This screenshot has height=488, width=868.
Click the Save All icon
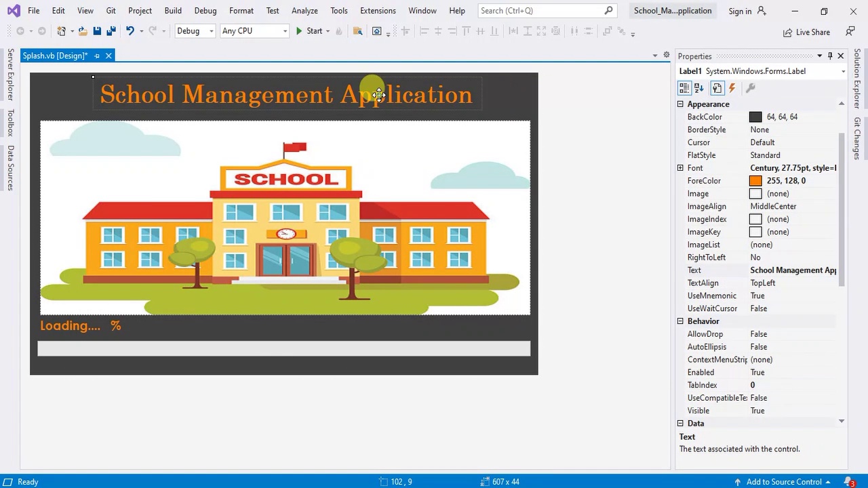[111, 31]
